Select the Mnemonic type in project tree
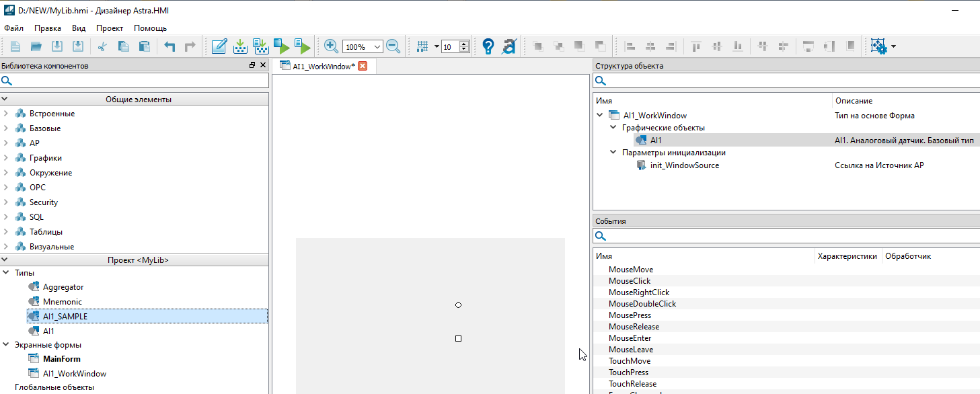Screen dimensions: 980x394 click(x=62, y=302)
